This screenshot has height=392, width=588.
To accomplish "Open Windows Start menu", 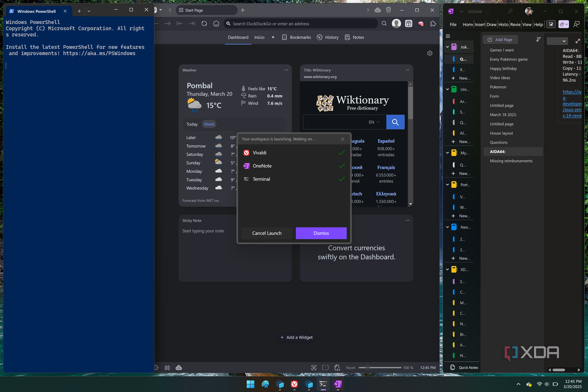I will 250,384.
